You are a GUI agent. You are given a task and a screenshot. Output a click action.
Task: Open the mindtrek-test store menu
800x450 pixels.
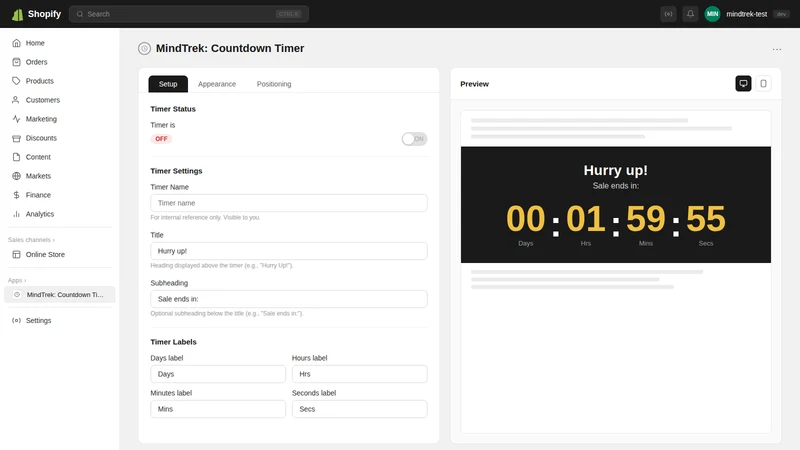pyautogui.click(x=746, y=14)
